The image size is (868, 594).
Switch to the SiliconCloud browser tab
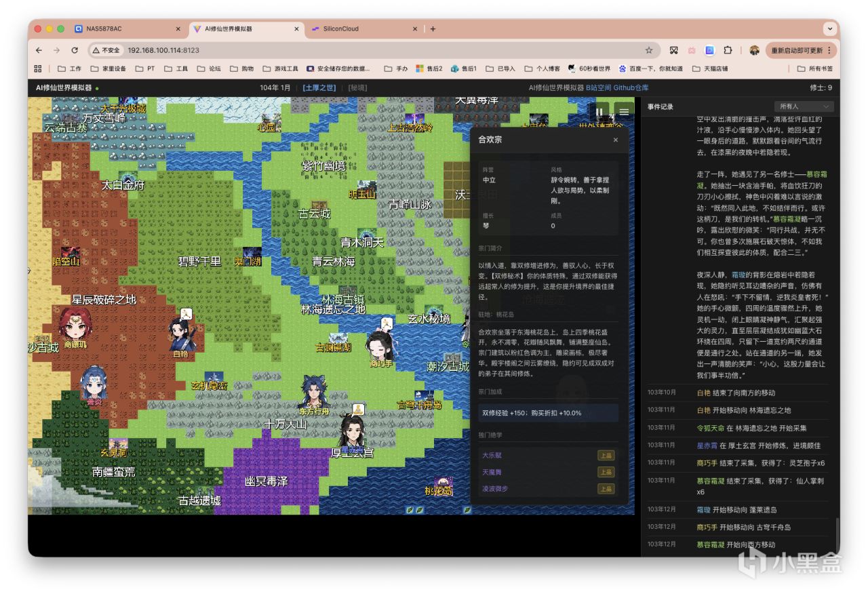point(365,29)
